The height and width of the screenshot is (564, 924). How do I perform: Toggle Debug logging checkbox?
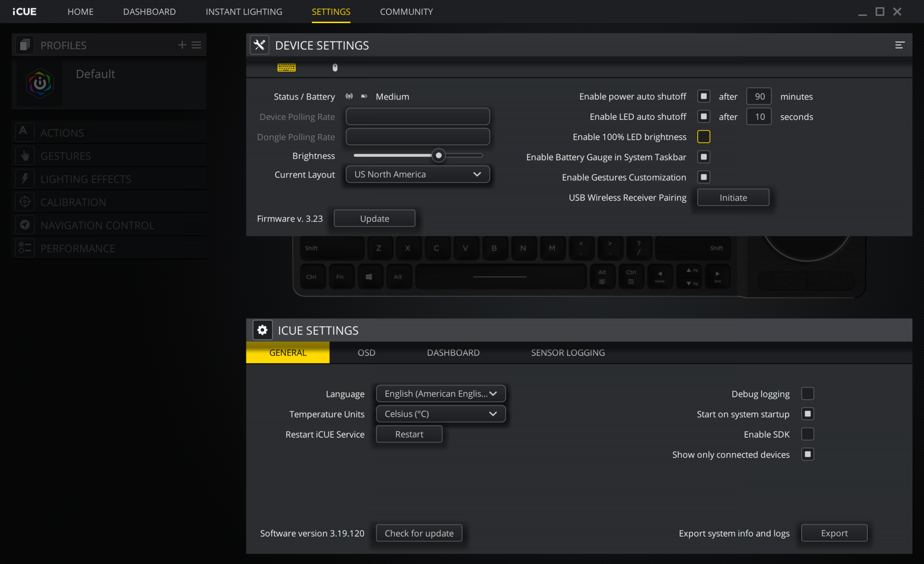pyautogui.click(x=808, y=394)
